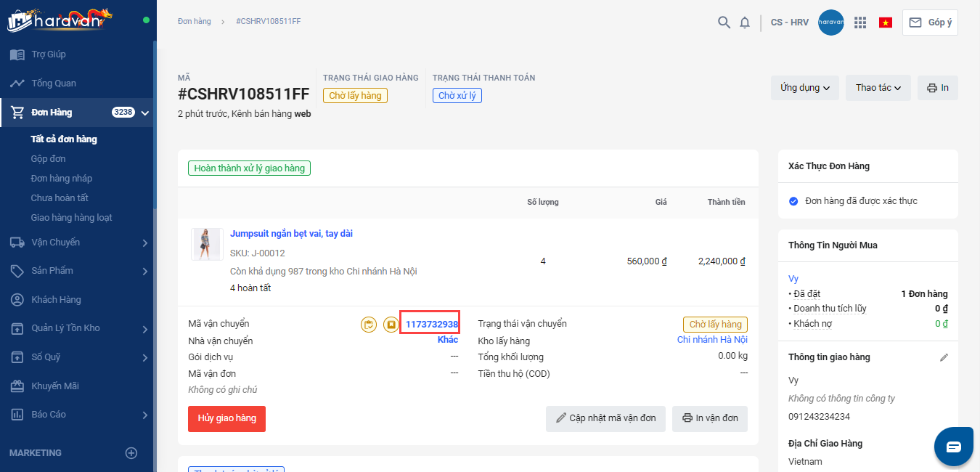This screenshot has width=980, height=472.
Task: Click the red Hủy giao hàng button
Action: click(x=226, y=418)
